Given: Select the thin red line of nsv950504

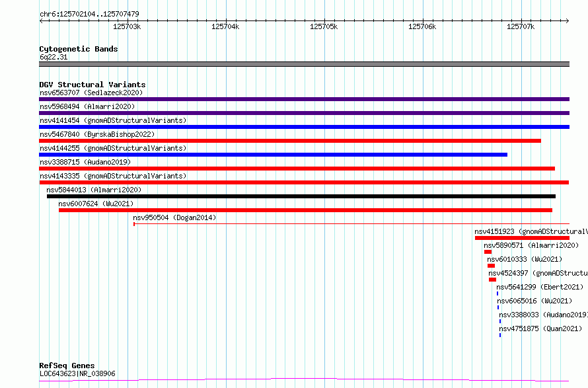Looking at the screenshot, I should 351,224.
